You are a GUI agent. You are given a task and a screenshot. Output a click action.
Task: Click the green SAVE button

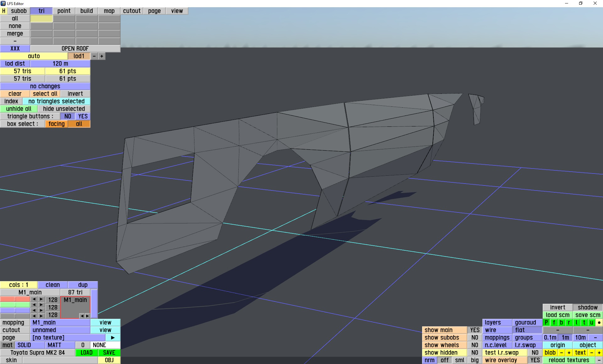109,353
